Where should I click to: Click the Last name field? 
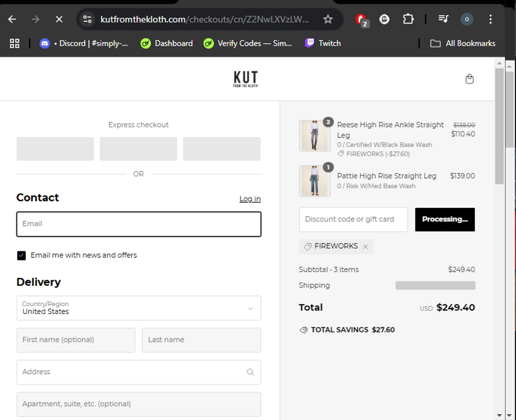(201, 340)
